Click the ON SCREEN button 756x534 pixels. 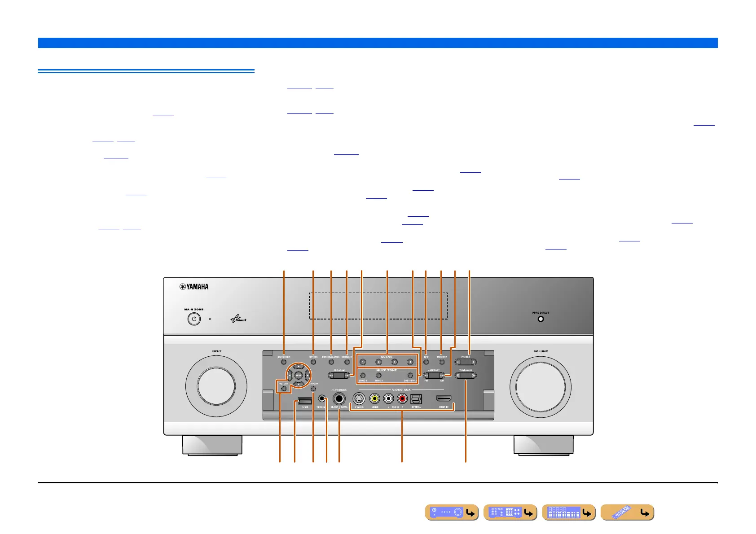point(284,362)
